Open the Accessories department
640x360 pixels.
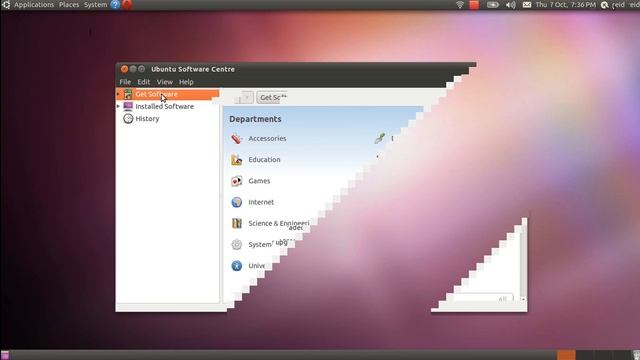tap(267, 138)
